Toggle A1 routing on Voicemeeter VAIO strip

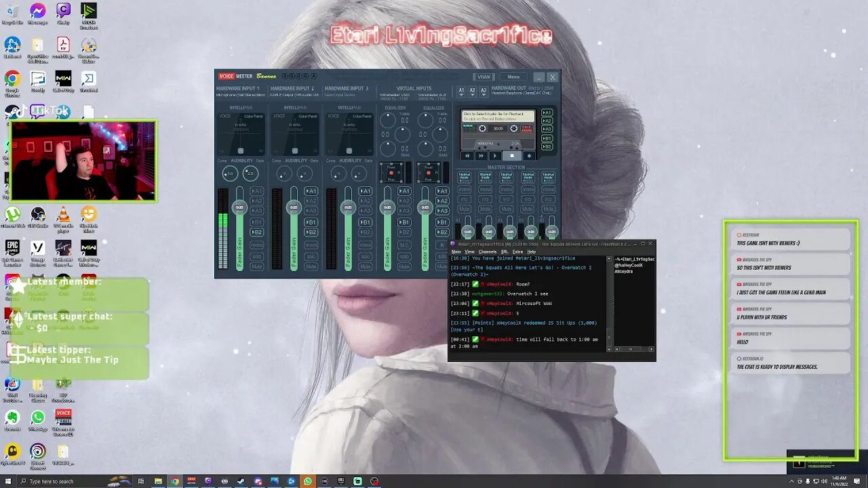click(x=404, y=191)
